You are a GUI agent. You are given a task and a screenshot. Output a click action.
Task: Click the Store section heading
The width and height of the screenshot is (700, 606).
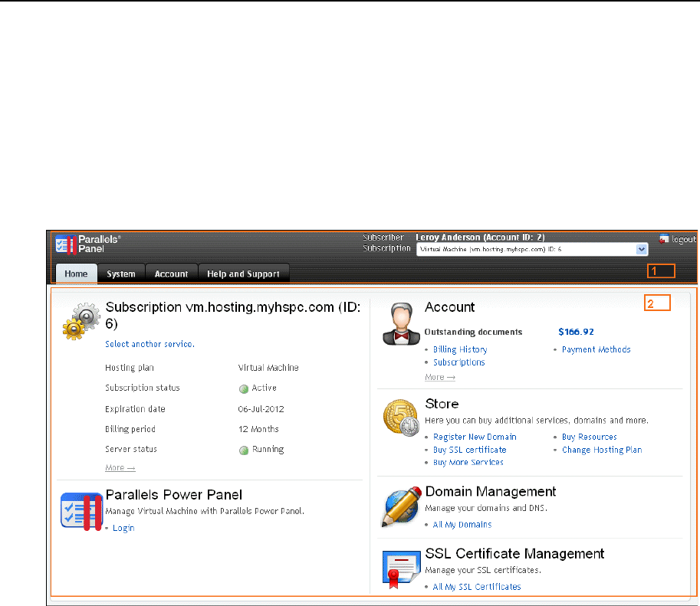click(442, 404)
